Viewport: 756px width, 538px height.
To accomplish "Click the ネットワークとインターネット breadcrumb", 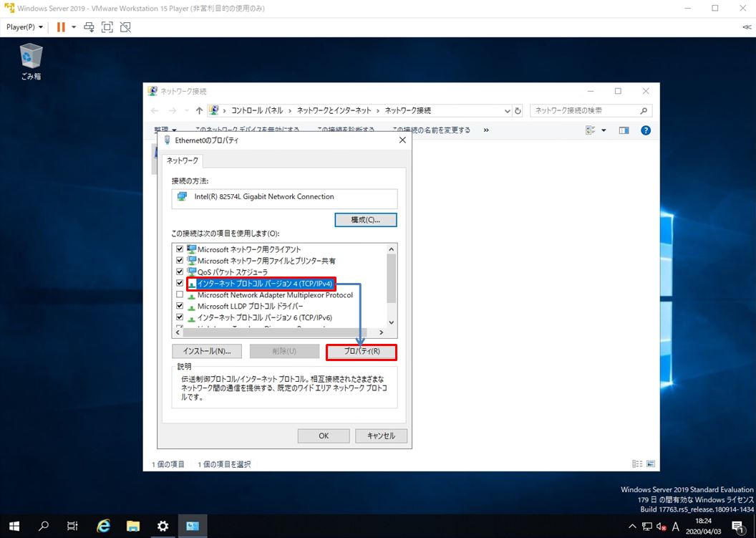I will [x=334, y=110].
